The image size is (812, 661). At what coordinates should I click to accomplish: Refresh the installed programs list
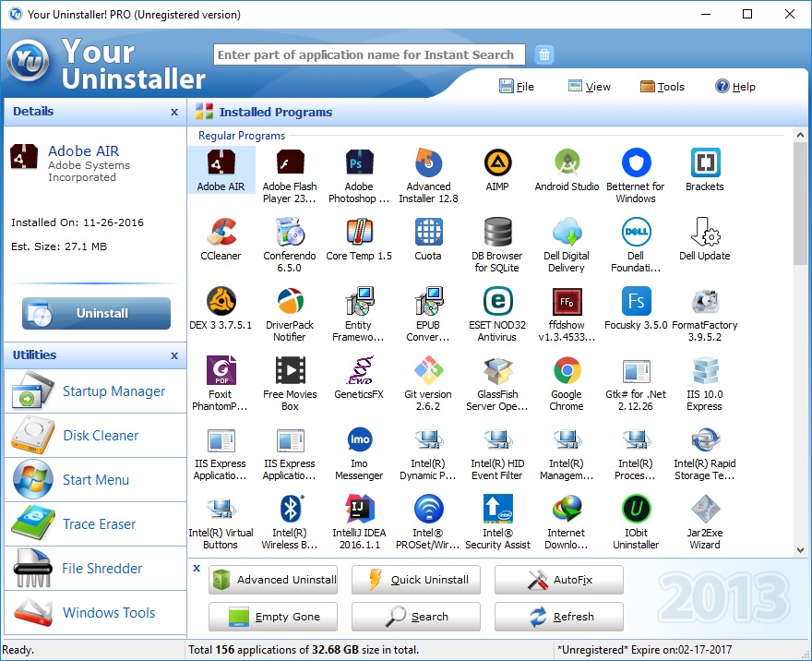click(x=558, y=617)
